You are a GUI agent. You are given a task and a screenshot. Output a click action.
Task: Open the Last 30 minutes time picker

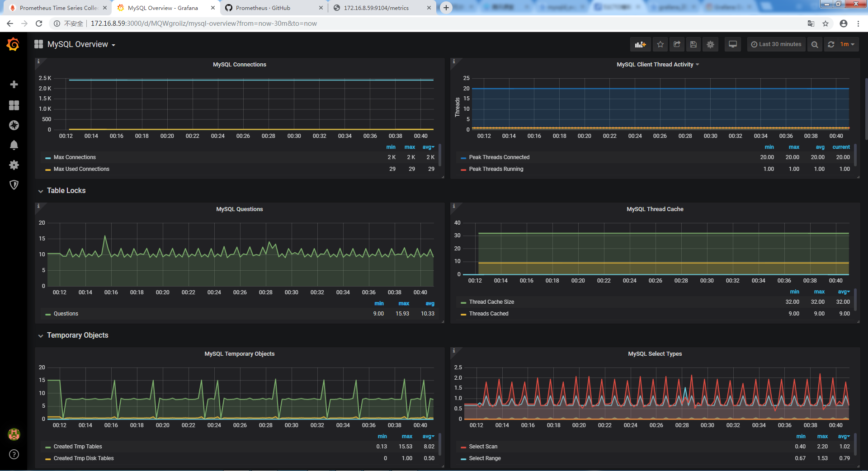(x=776, y=44)
